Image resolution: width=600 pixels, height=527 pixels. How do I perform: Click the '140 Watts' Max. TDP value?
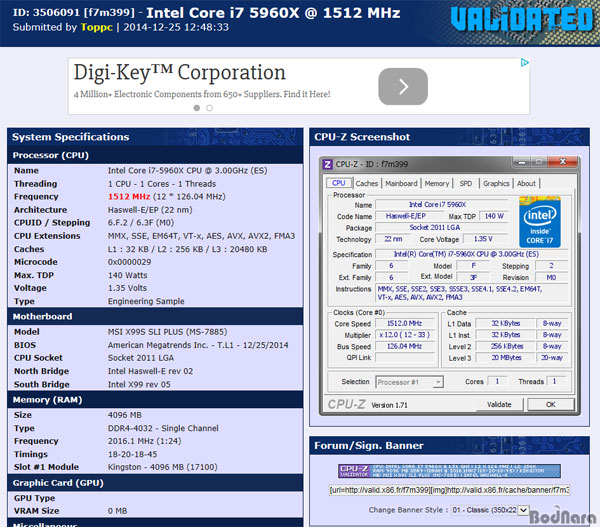point(127,275)
